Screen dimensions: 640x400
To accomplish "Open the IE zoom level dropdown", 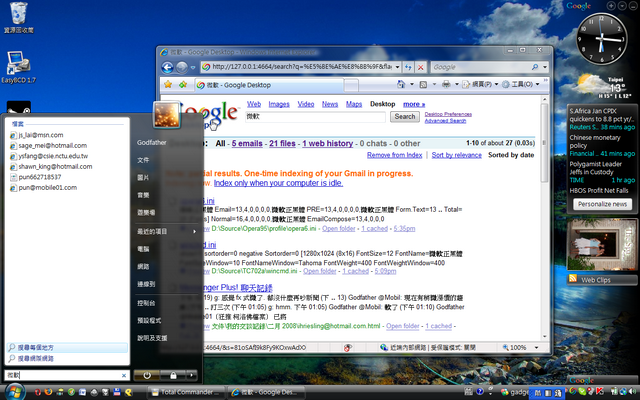I will click(536, 347).
